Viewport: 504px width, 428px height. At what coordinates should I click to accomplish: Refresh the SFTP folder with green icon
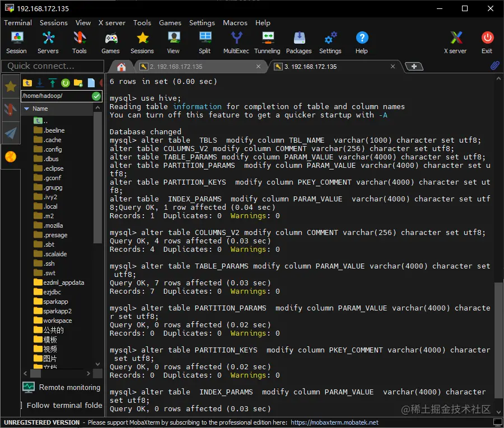pos(66,83)
